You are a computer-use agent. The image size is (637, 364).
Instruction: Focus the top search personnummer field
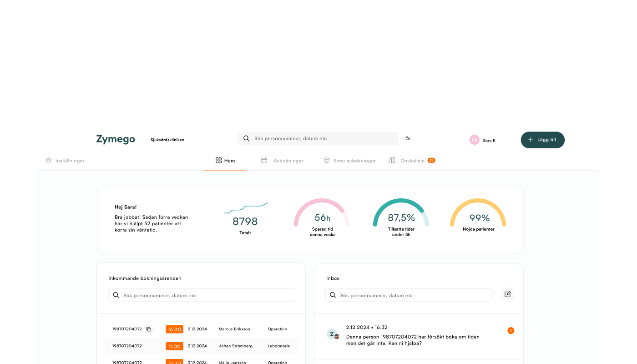(318, 138)
